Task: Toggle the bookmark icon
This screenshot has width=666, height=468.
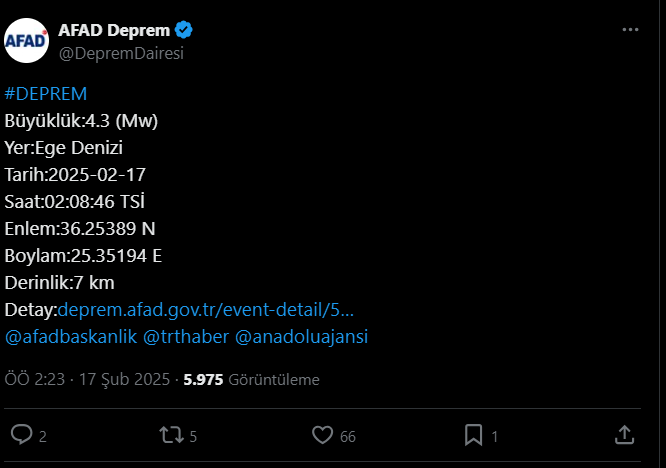Action: tap(473, 434)
